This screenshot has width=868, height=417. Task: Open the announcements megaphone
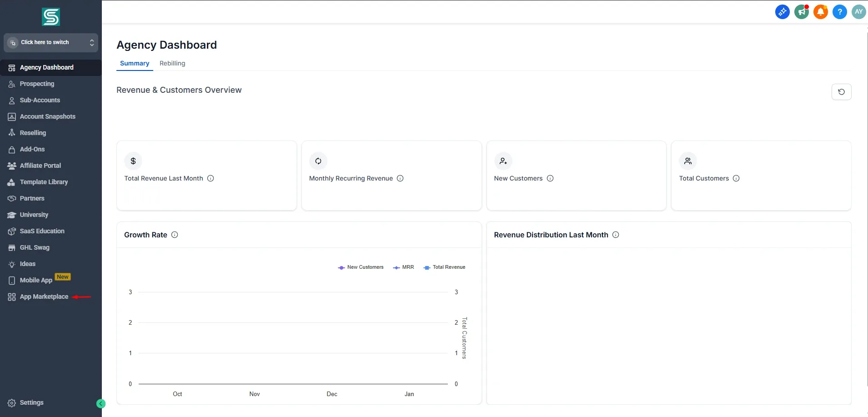(x=802, y=12)
